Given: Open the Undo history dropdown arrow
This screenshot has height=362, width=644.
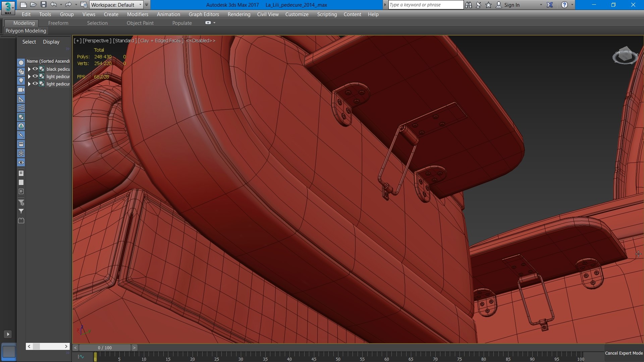Looking at the screenshot, I should point(61,5).
